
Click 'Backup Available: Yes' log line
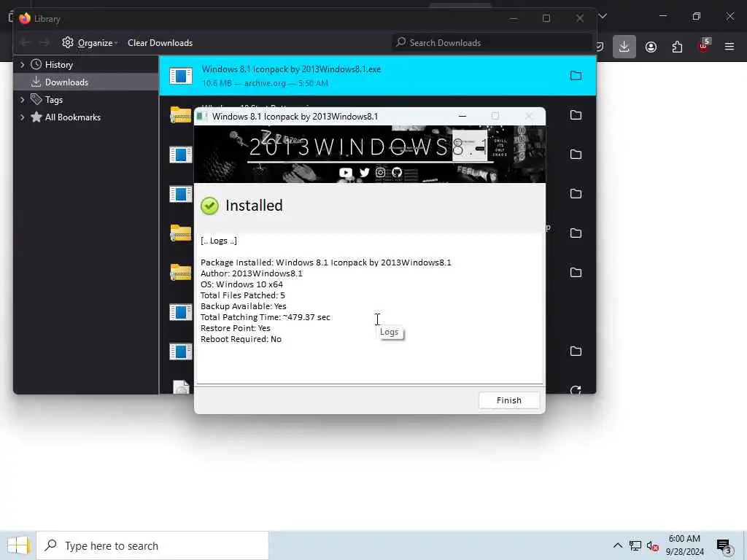tap(244, 306)
